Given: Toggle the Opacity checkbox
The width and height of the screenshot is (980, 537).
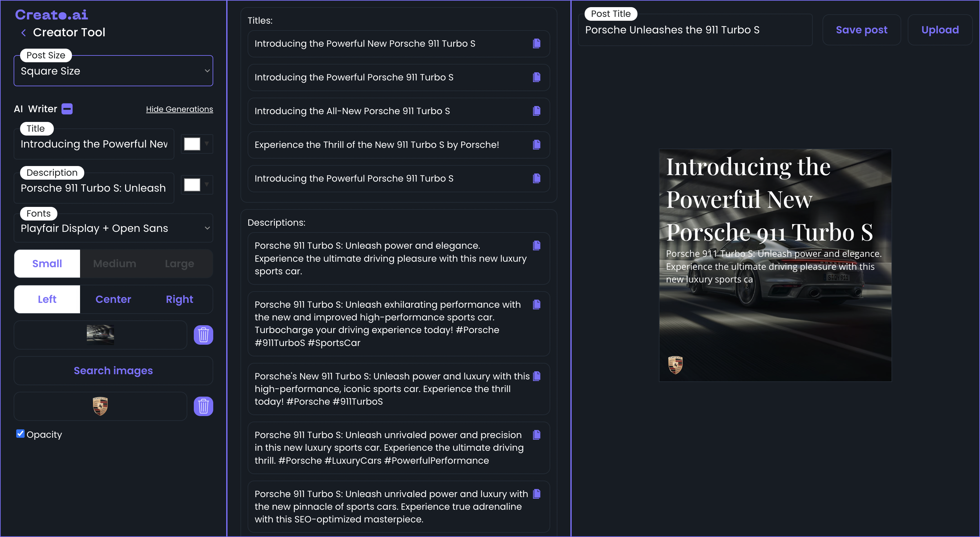Looking at the screenshot, I should point(20,434).
